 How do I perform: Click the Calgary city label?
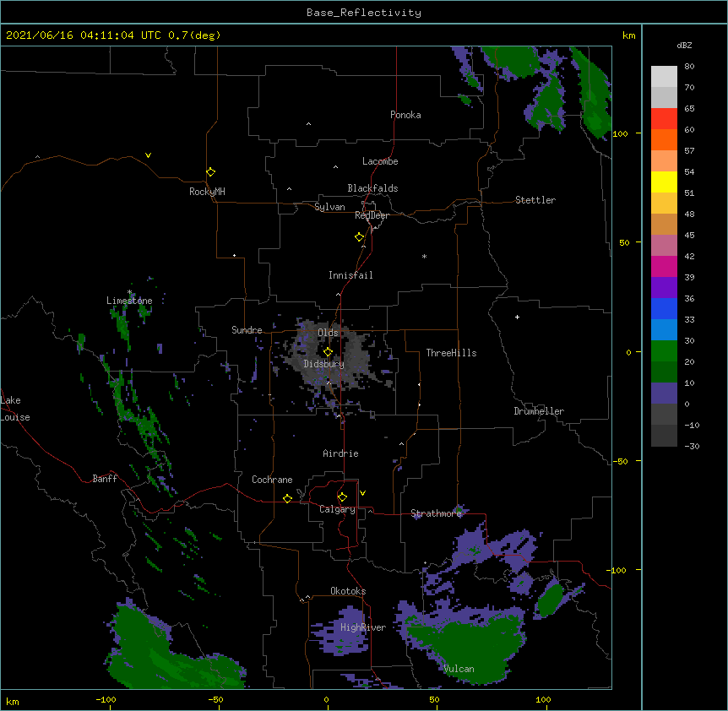[337, 509]
